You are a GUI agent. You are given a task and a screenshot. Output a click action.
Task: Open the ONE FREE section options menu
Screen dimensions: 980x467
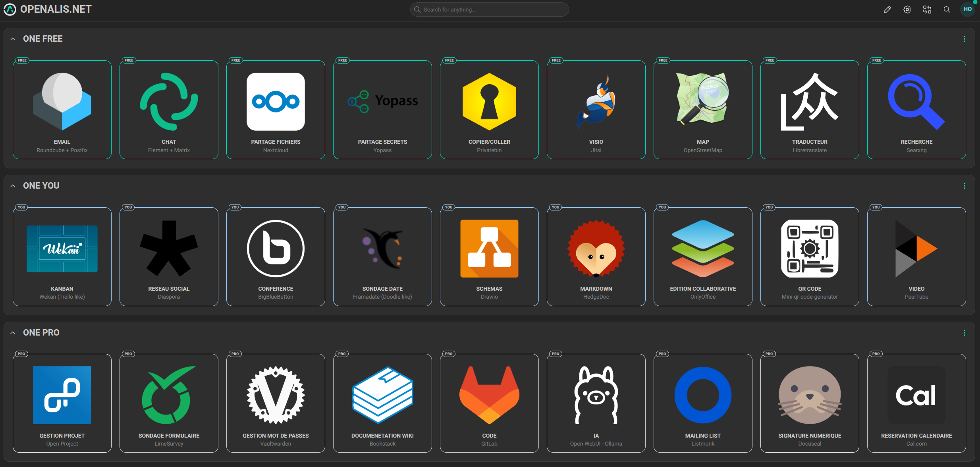coord(964,39)
